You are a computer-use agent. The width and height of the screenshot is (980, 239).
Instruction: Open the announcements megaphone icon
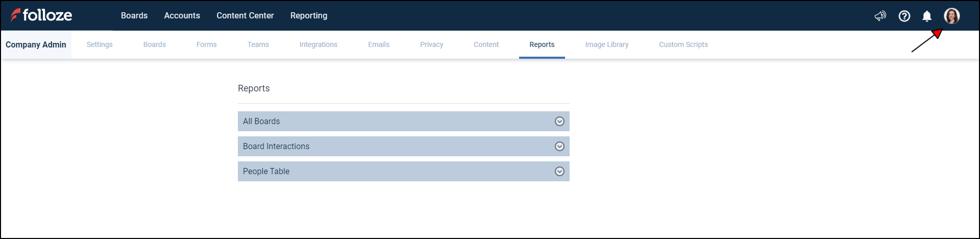[x=880, y=16]
